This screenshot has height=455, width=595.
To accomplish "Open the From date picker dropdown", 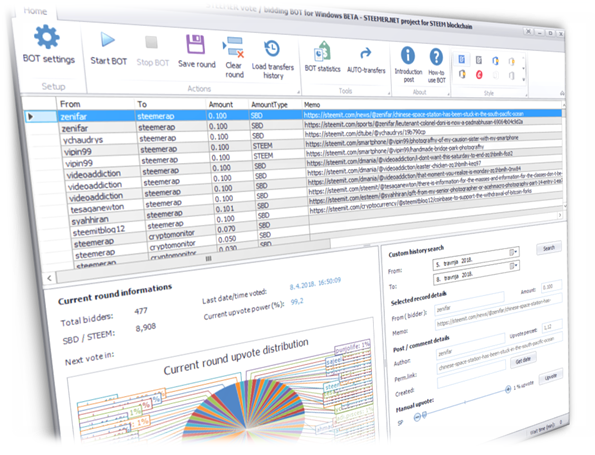I will coord(513,252).
